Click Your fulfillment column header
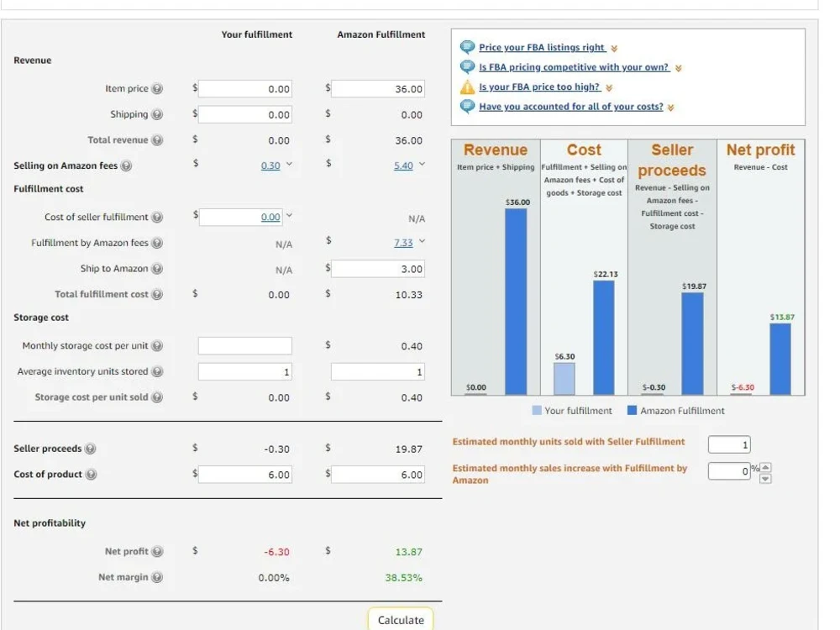840x630 pixels. click(257, 34)
